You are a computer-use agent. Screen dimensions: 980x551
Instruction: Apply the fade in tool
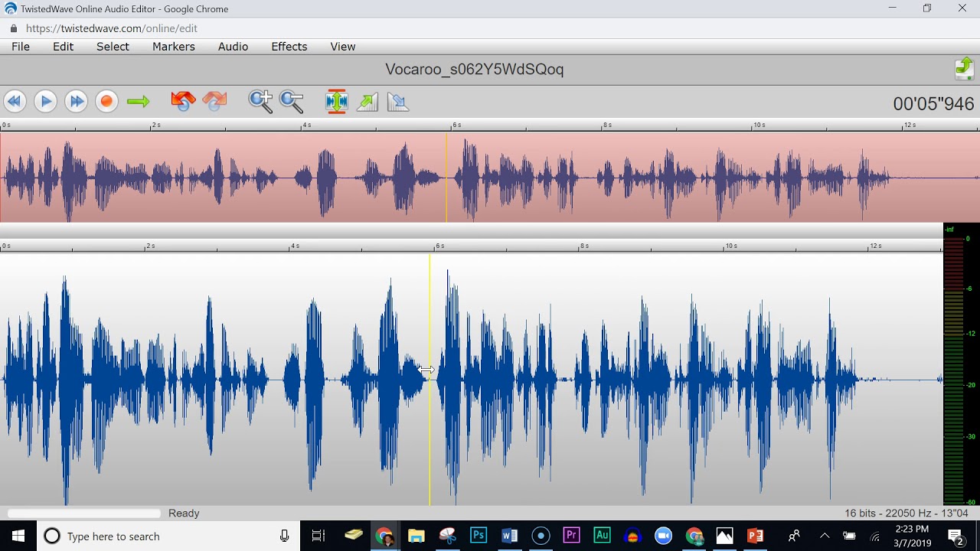367,101
